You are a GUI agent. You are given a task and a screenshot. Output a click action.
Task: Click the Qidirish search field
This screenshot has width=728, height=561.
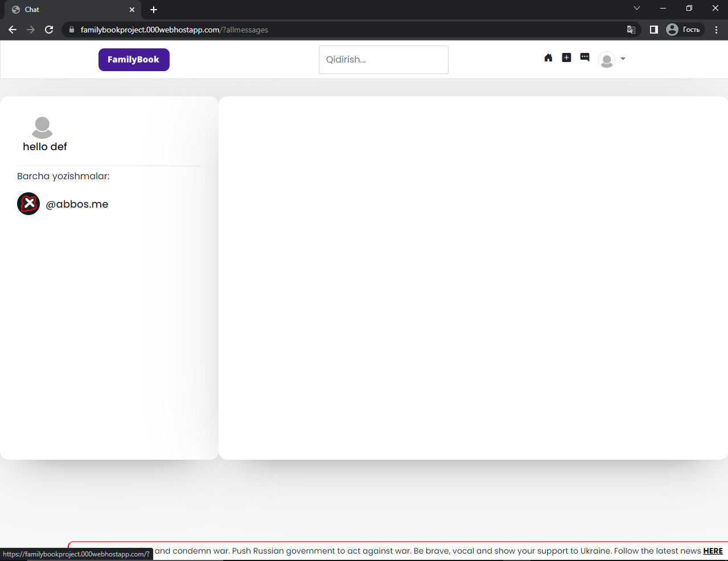click(384, 60)
